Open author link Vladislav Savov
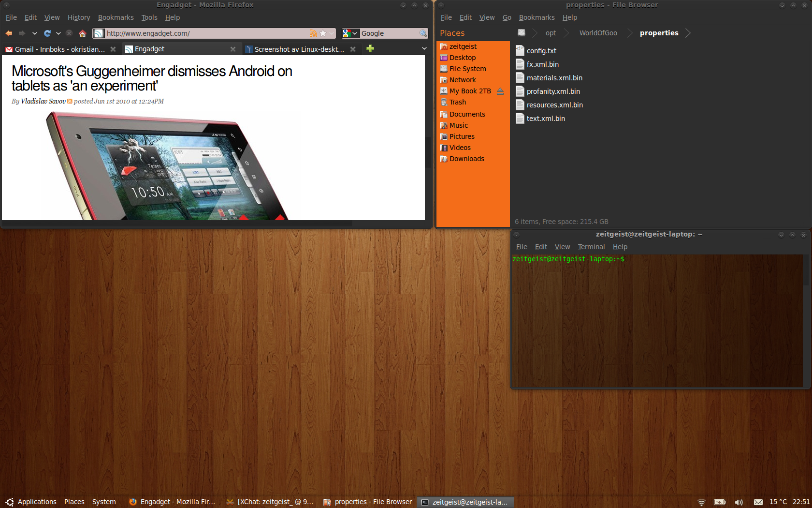 [43, 101]
